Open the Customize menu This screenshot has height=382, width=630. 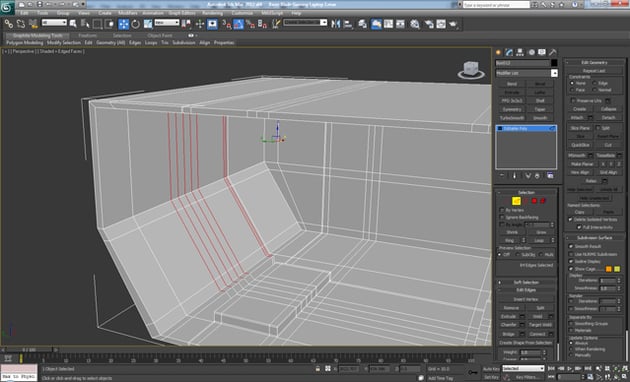point(242,13)
